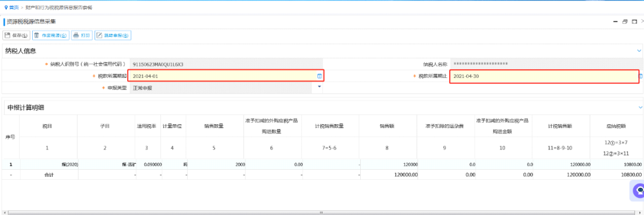
Task: Minimize the 资源税税源信息采集 panel
Action: tap(615, 22)
